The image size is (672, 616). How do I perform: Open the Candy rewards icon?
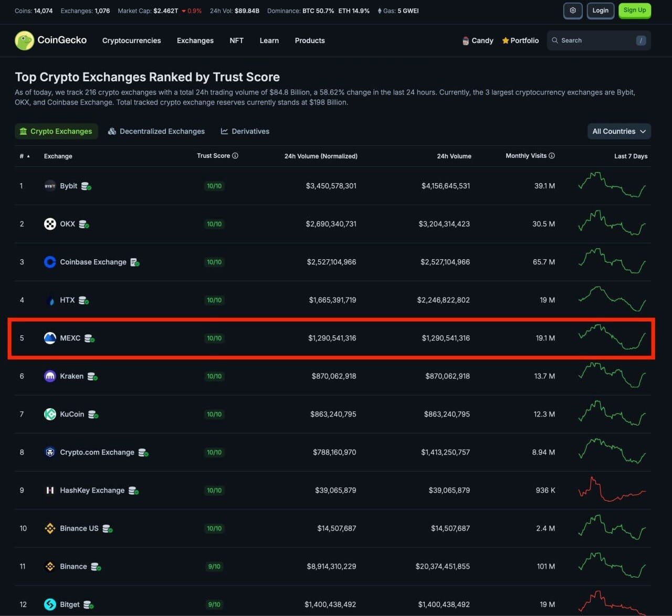[465, 40]
